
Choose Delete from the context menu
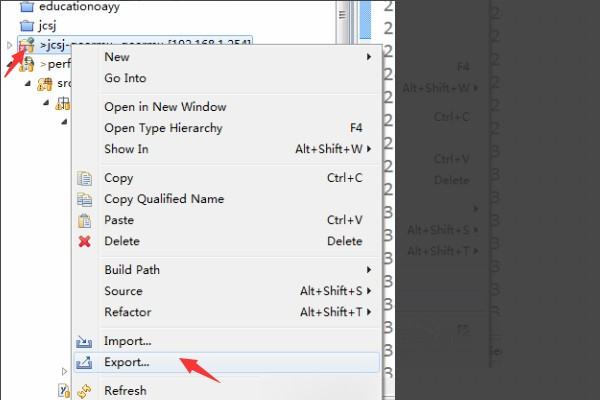227,241
